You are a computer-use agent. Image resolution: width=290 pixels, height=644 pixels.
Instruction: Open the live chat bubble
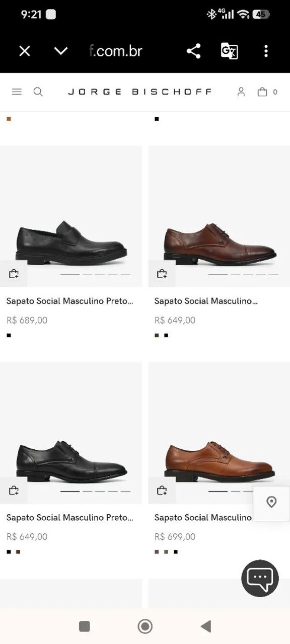tap(260, 578)
